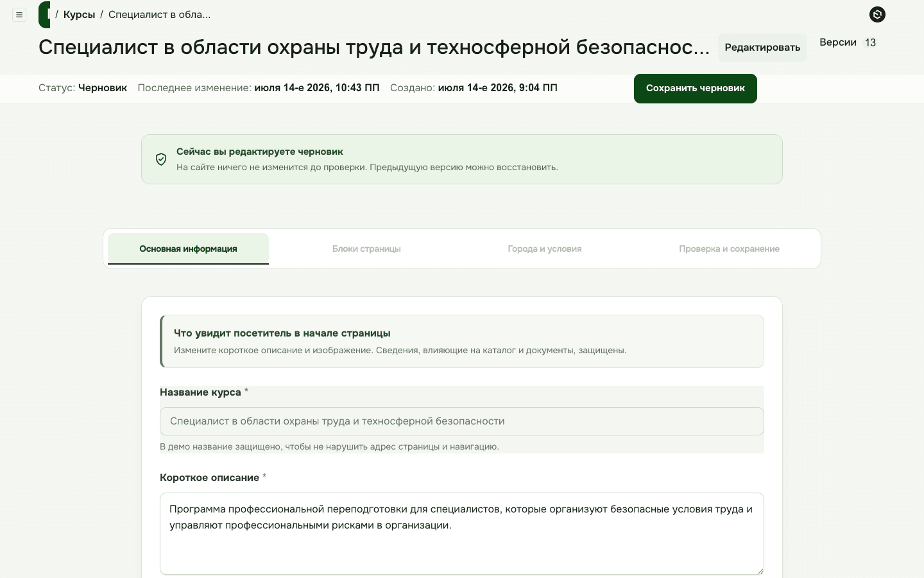Go to Проверка и сохранение tab
Screen dimensions: 924x578
click(729, 249)
